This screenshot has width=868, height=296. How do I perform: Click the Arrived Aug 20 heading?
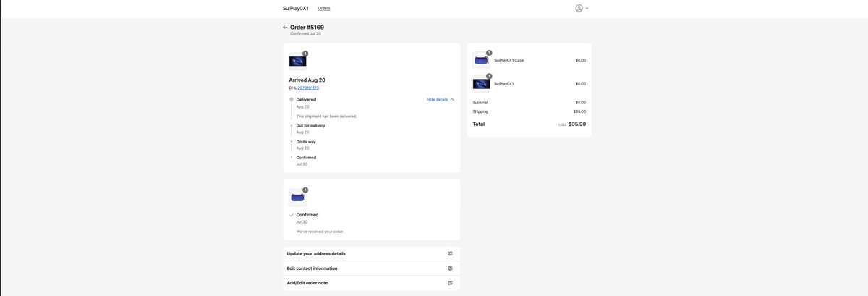click(x=307, y=80)
